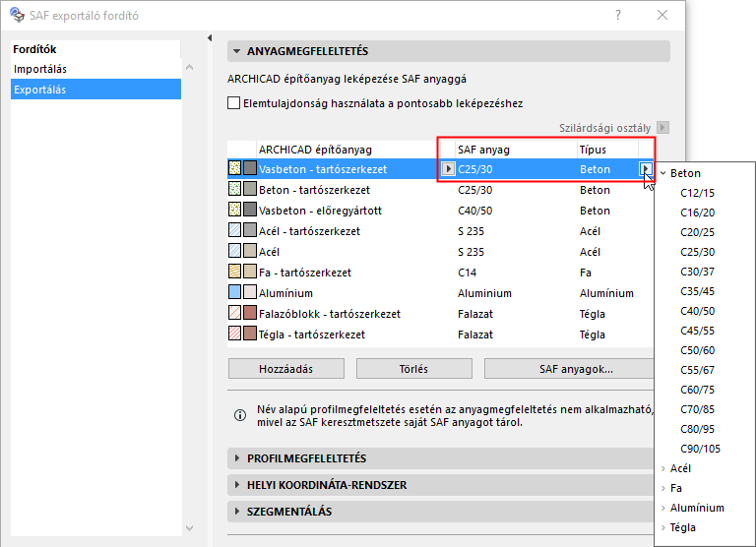Click the Hozzáadás button
756x547 pixels.
(x=285, y=369)
